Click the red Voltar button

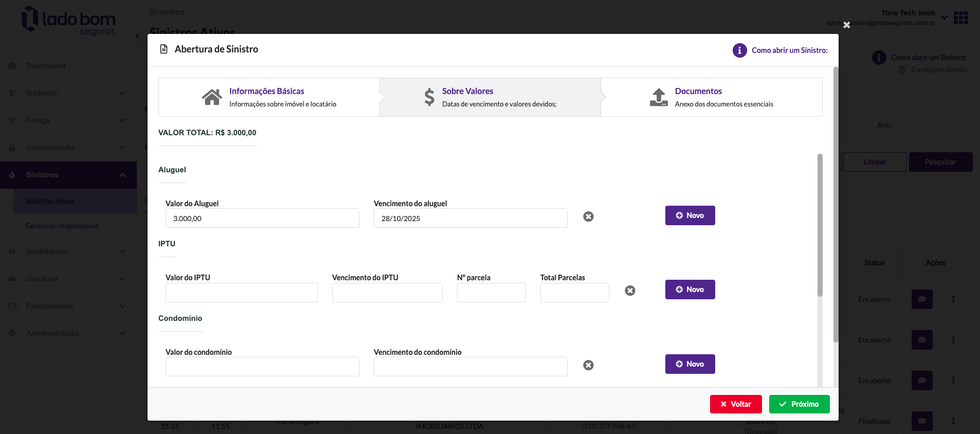[x=736, y=404]
